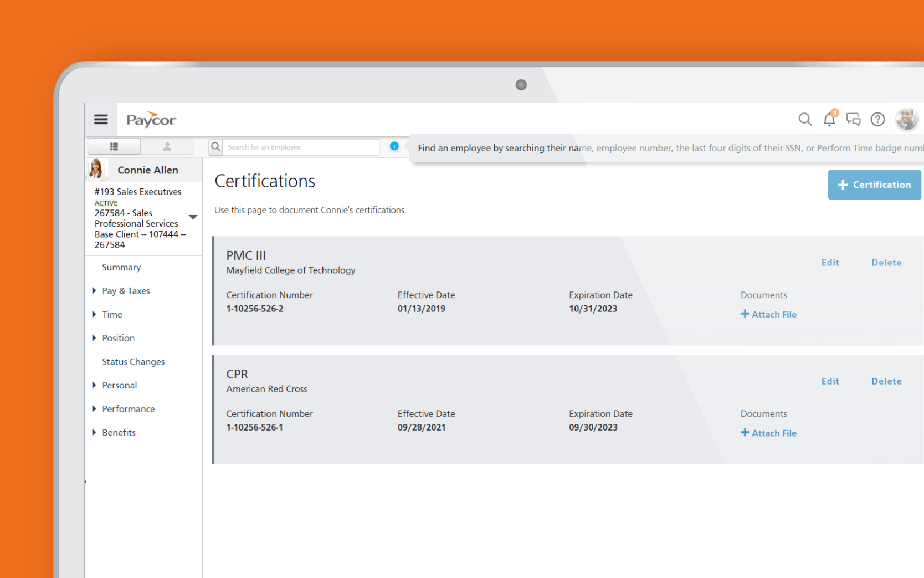Open the help question mark icon
This screenshot has width=924, height=578.
pyautogui.click(x=877, y=119)
